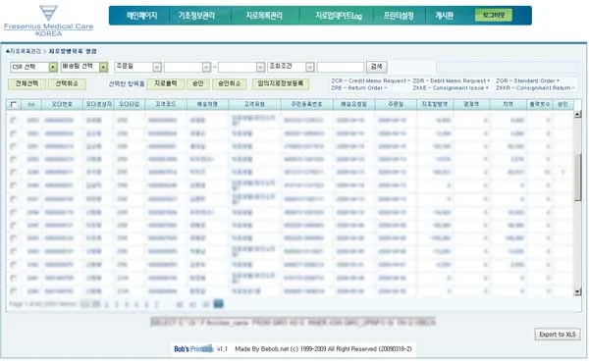The height and width of the screenshot is (364, 589).
Task: Toggle the select-all checkbox in table header
Action: coord(13,105)
